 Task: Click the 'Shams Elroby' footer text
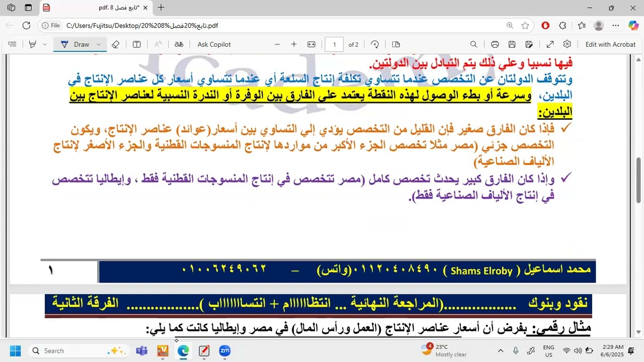(x=481, y=271)
